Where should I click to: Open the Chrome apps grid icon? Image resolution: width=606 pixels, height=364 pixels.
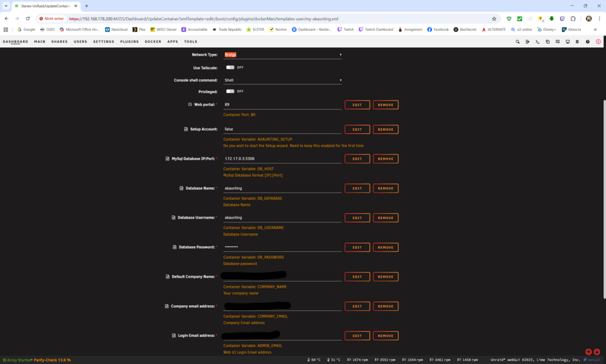point(6,29)
